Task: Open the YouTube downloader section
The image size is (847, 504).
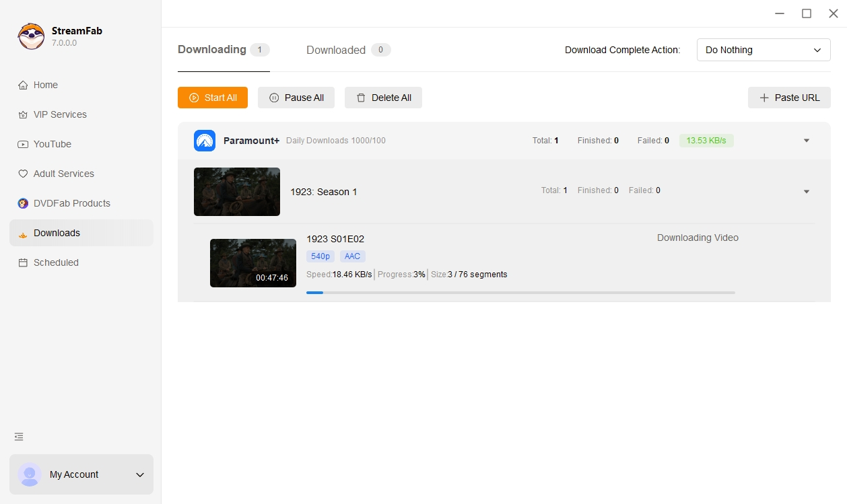Action: click(53, 144)
